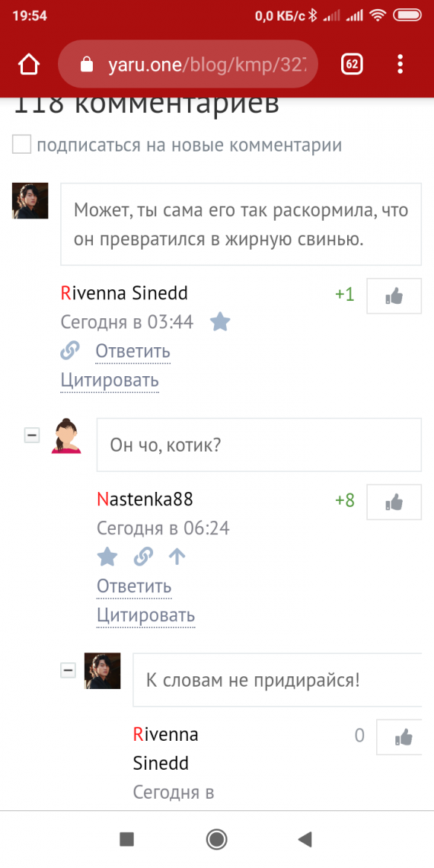434x868 pixels.
Task: Tap the browser home icon
Action: (x=29, y=65)
